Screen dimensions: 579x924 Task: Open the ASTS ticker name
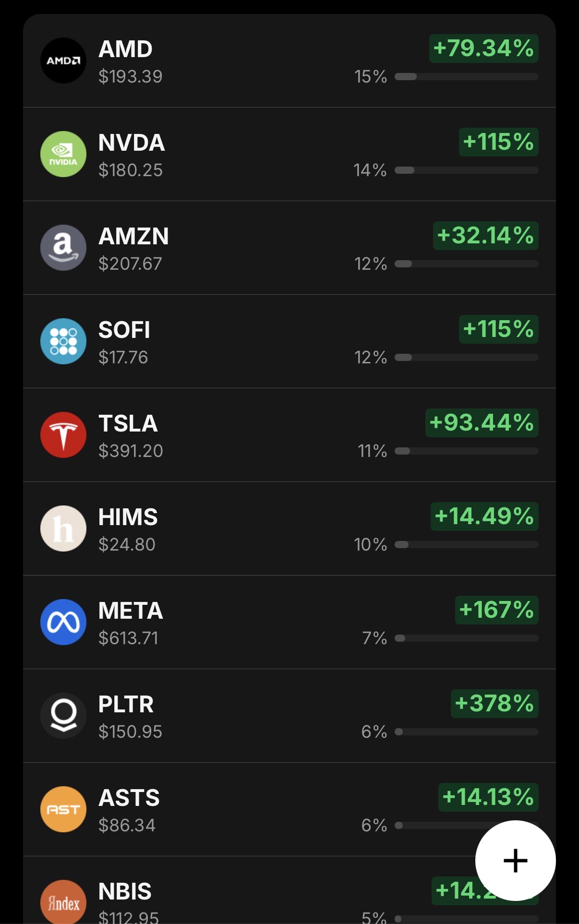tap(129, 798)
